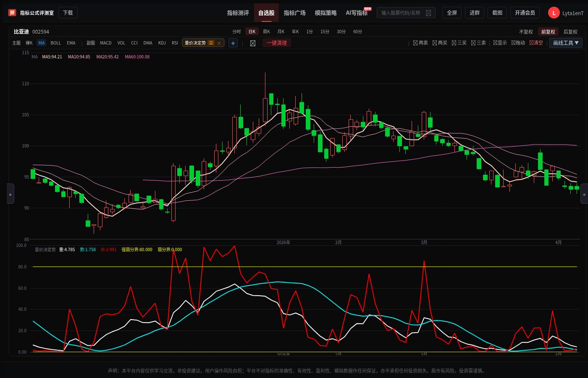Select the 月K period
The image size is (588, 378).
281,32
